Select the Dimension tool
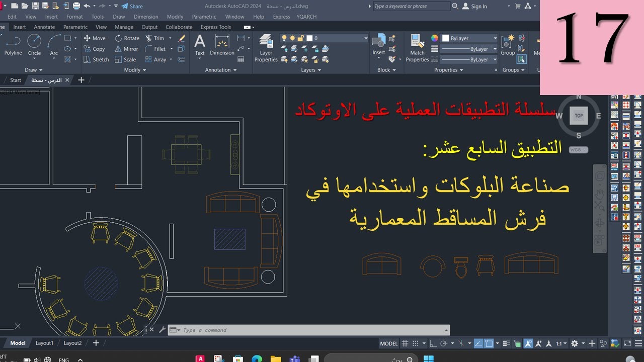The image size is (644, 362). [x=222, y=45]
